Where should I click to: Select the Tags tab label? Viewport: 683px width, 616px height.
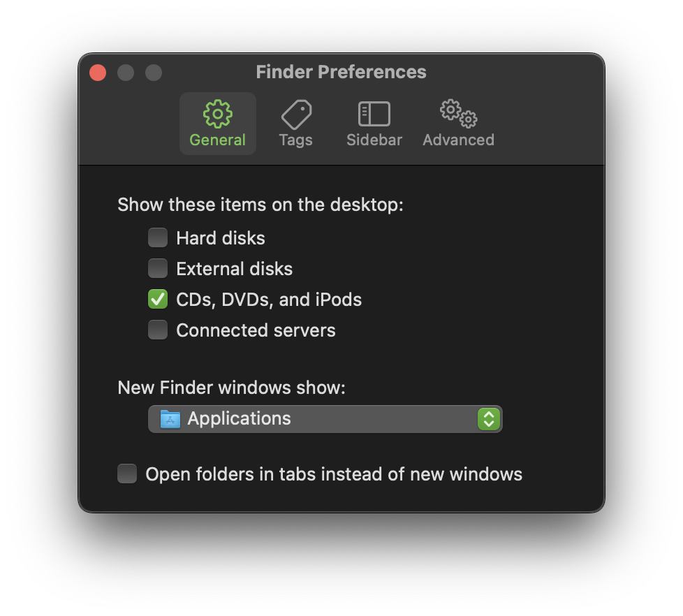(x=296, y=140)
